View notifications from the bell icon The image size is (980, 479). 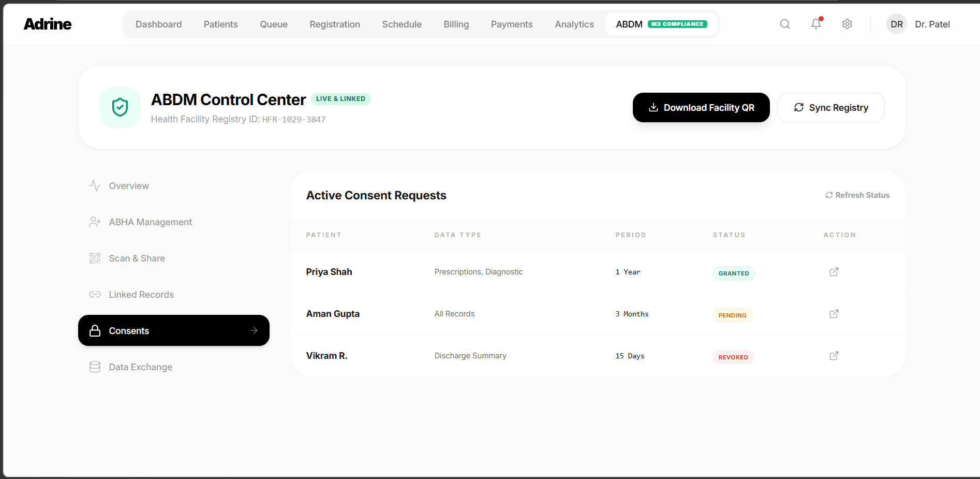click(816, 24)
